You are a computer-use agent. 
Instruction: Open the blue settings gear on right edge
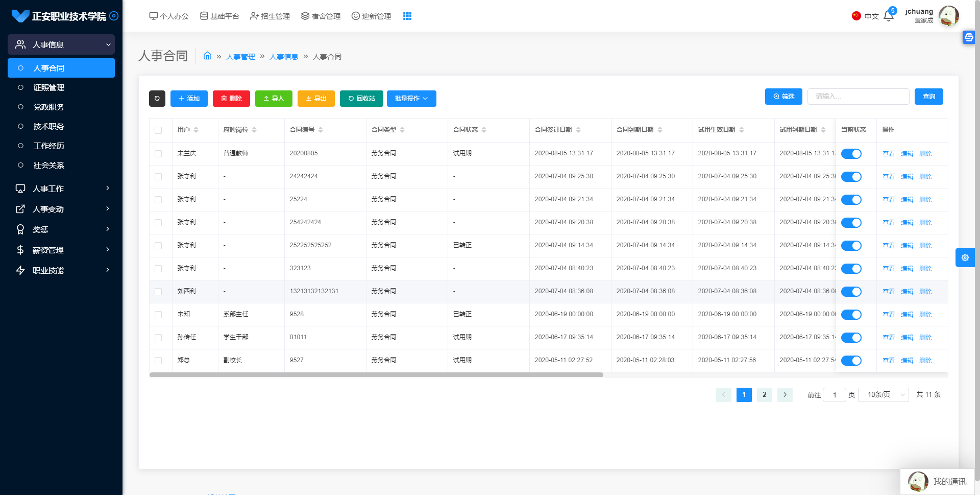click(965, 258)
